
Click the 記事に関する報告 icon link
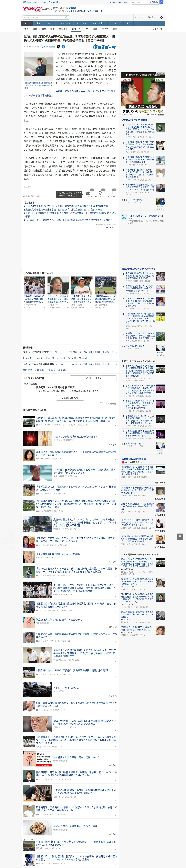coord(32,196)
